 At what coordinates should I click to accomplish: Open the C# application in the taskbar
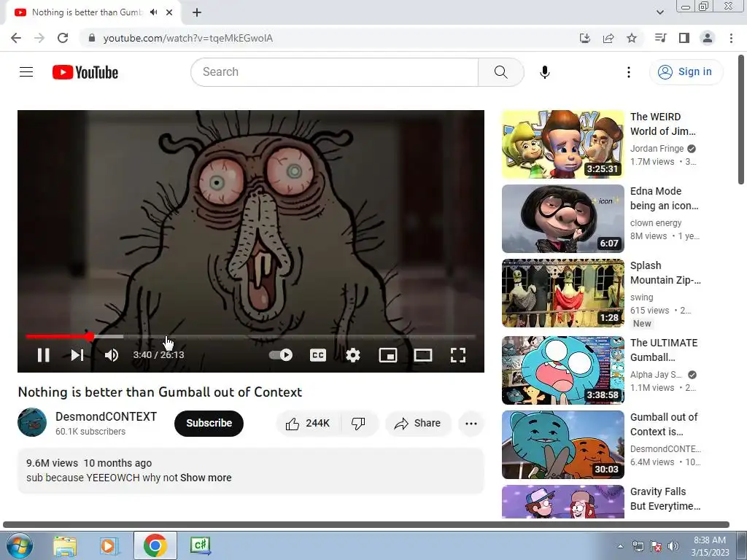pos(200,545)
